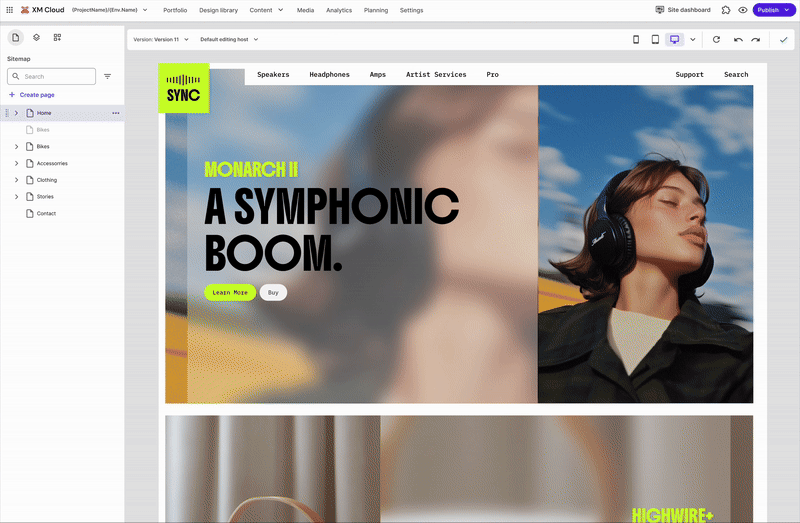Screen dimensions: 800x523
Task: Click the extensions puzzle icon
Action: tap(726, 10)
